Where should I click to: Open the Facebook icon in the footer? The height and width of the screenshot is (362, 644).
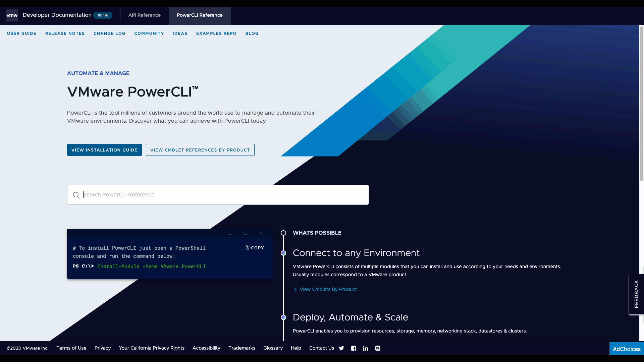click(x=354, y=348)
